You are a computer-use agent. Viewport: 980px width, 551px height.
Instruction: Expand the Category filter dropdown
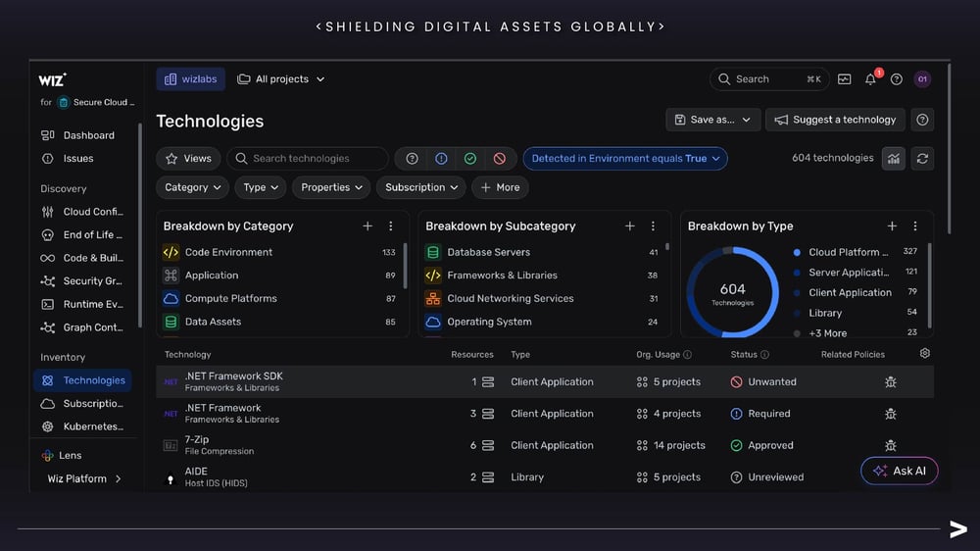192,187
